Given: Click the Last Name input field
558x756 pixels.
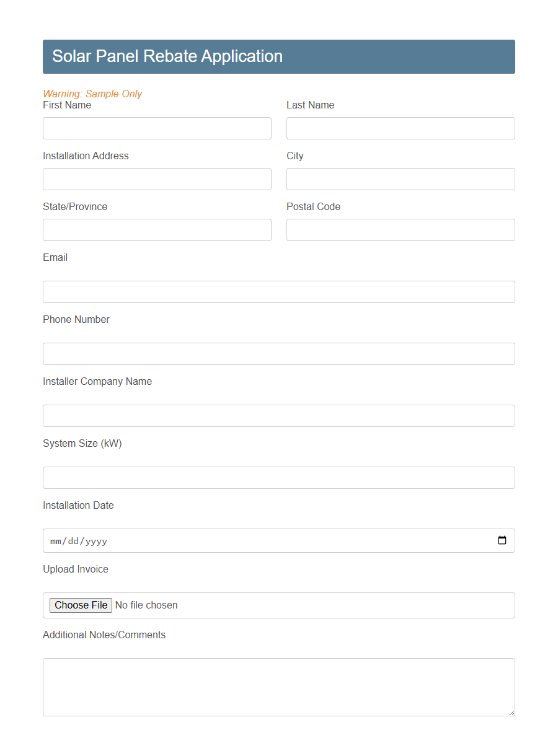Looking at the screenshot, I should tap(401, 128).
